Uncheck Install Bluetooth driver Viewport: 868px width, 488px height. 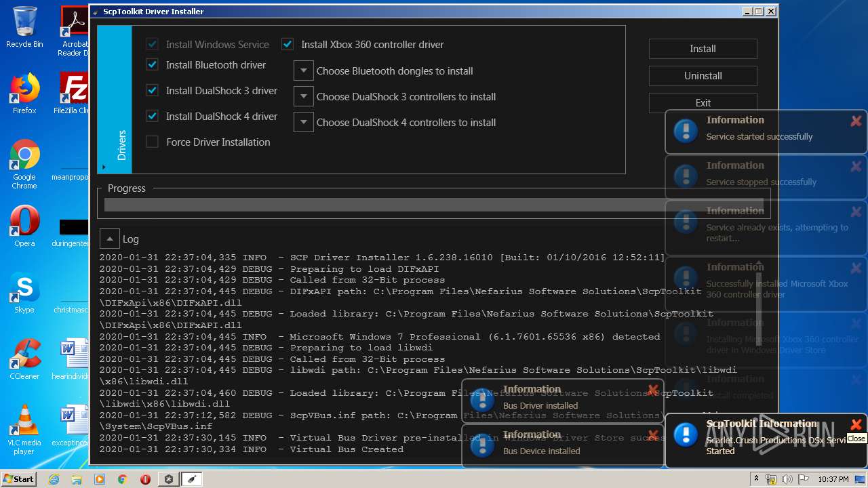pyautogui.click(x=152, y=64)
